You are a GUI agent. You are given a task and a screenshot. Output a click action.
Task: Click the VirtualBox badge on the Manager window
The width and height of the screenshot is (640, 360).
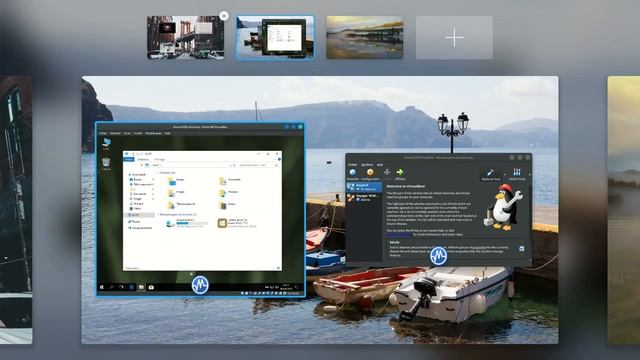tap(438, 256)
